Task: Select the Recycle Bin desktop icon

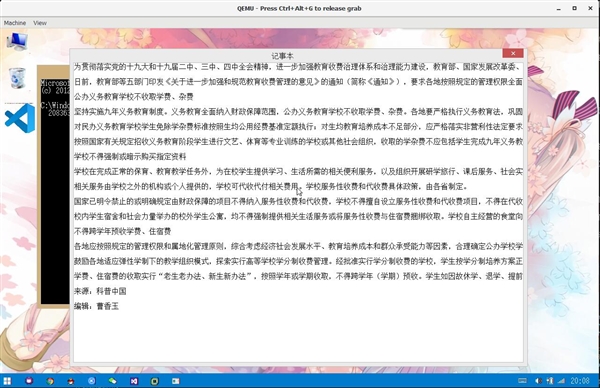Action: tap(17, 78)
